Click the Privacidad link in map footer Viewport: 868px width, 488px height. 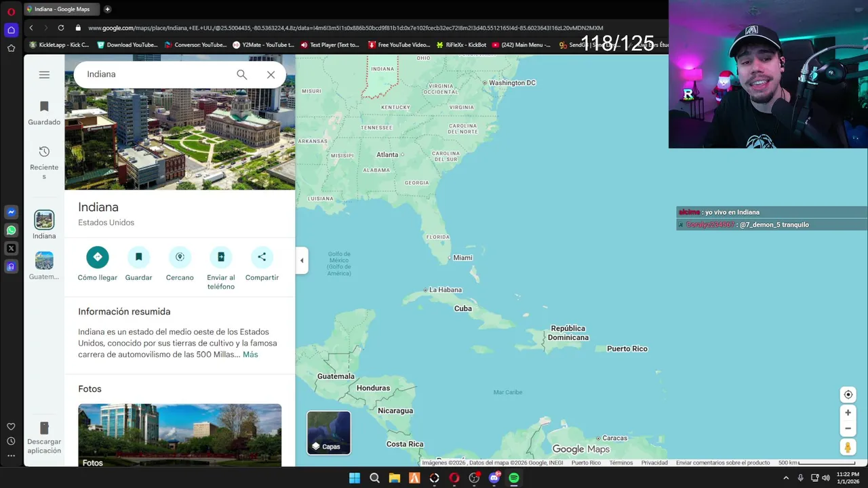tap(654, 463)
